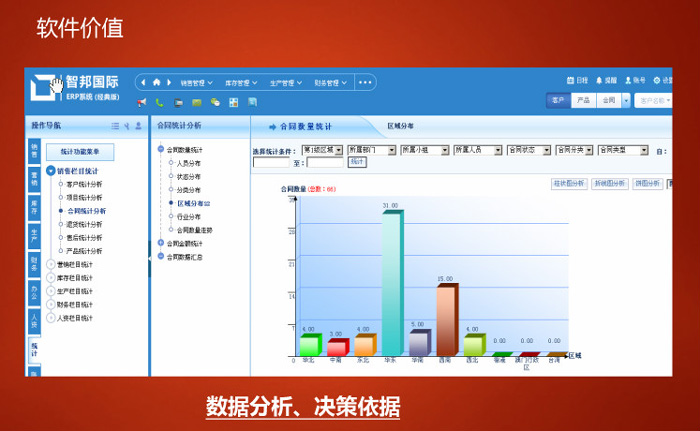This screenshot has height=431, width=700.
Task: Click the 账号 account icon
Action: 628,80
